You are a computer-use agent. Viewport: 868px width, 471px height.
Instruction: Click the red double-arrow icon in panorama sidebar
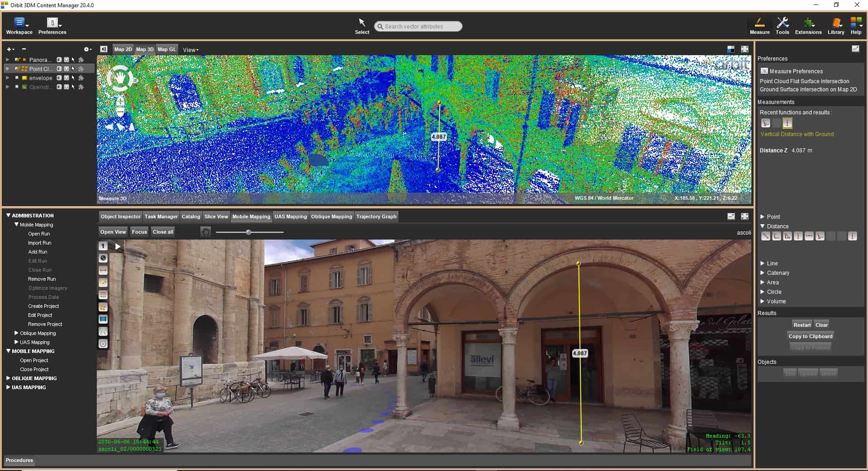(103, 270)
